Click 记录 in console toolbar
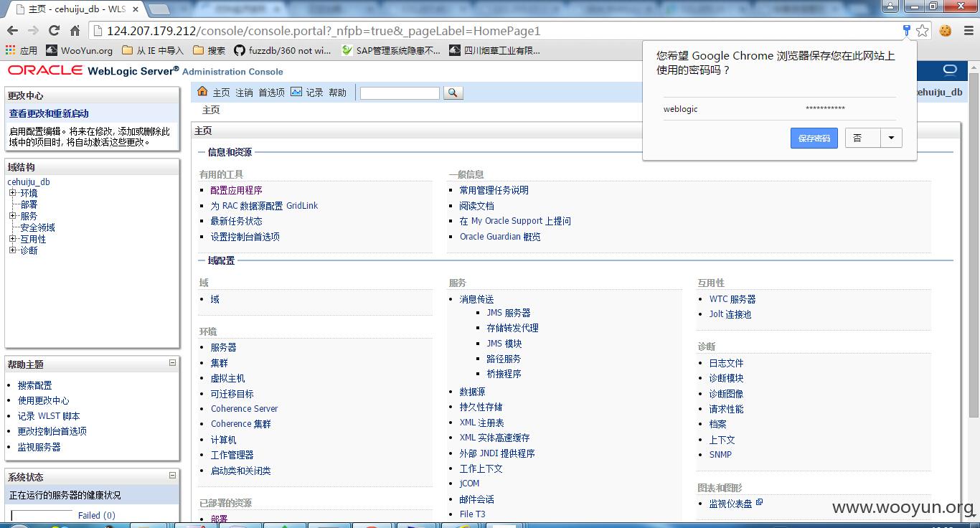 coord(314,93)
